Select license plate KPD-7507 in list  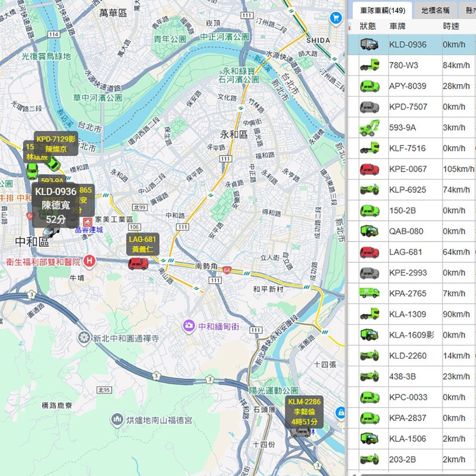point(408,107)
